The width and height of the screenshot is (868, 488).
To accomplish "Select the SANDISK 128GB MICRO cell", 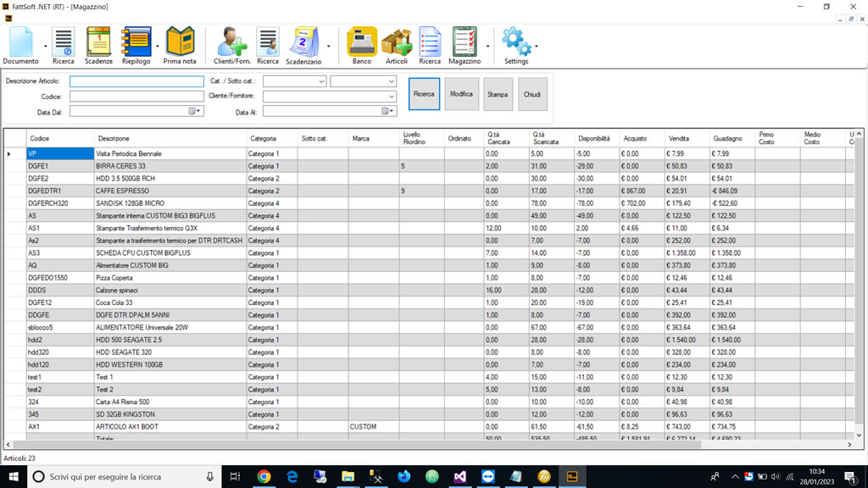I will [170, 203].
